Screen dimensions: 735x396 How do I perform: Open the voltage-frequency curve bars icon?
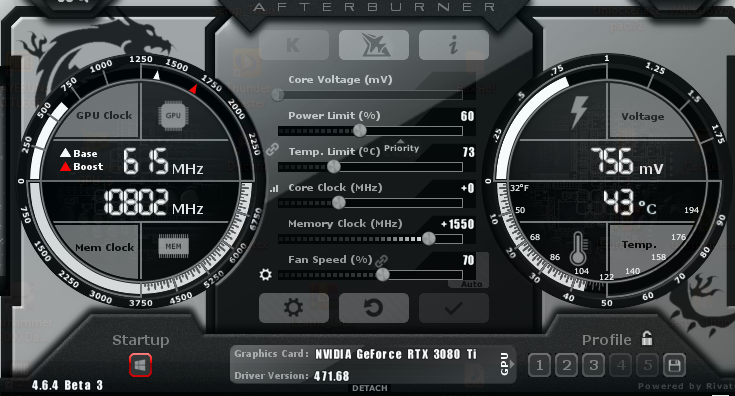tap(274, 189)
